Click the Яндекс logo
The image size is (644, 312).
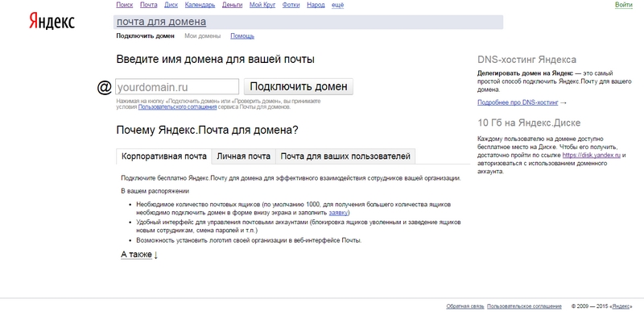[x=52, y=20]
